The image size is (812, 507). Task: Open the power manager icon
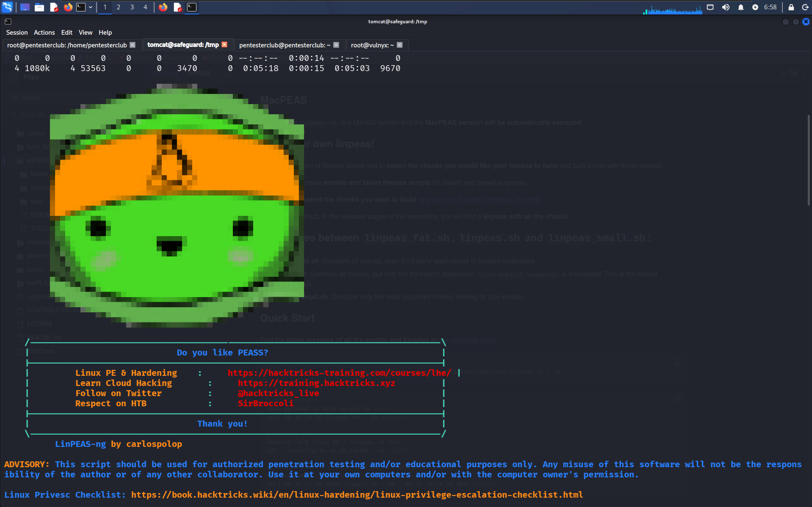[x=755, y=7]
